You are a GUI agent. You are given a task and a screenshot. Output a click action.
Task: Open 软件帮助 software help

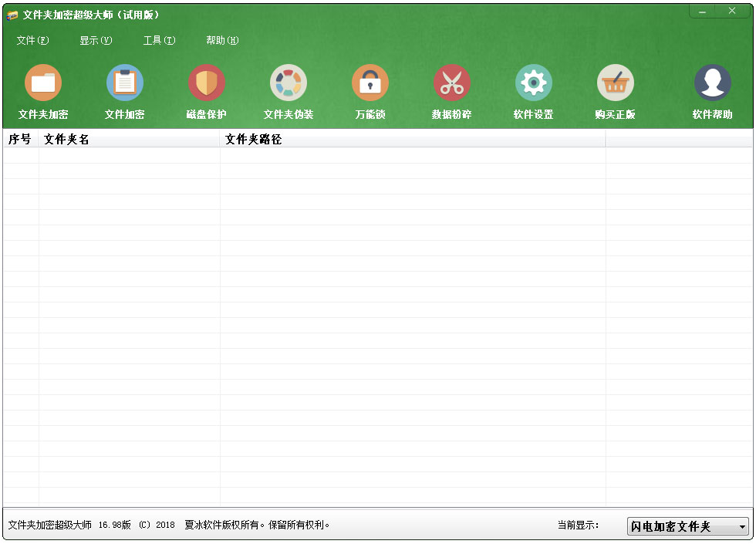(712, 83)
